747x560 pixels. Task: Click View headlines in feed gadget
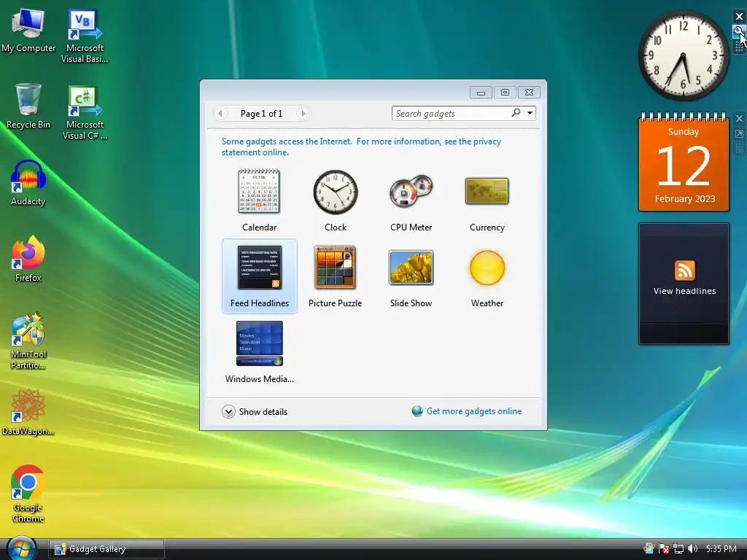[x=684, y=291]
